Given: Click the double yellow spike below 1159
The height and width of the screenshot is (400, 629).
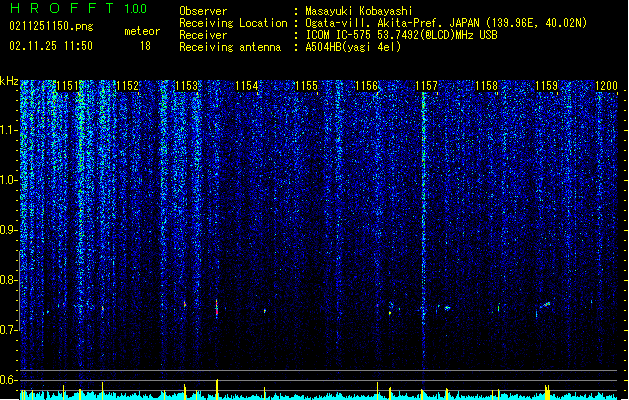Looking at the screenshot, I should coord(547,392).
